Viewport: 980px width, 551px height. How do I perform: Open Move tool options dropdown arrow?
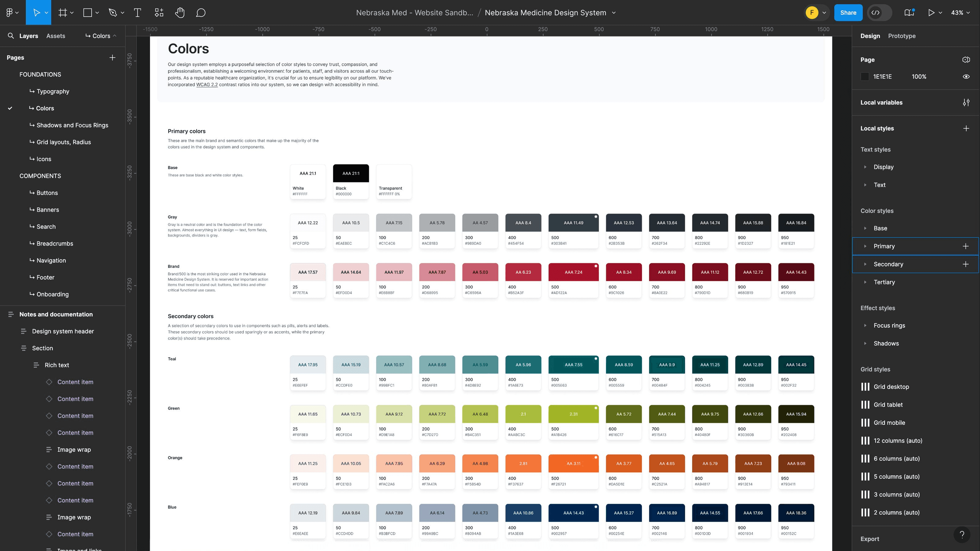coord(47,13)
